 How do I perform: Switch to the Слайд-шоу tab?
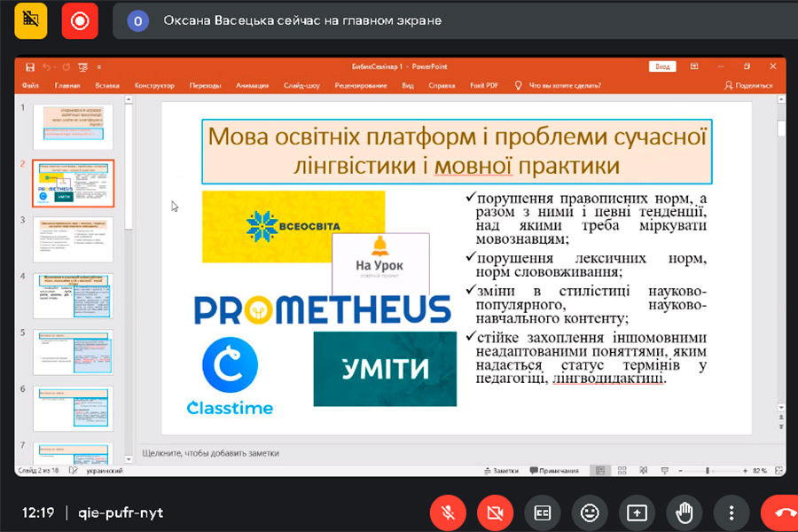coord(301,85)
